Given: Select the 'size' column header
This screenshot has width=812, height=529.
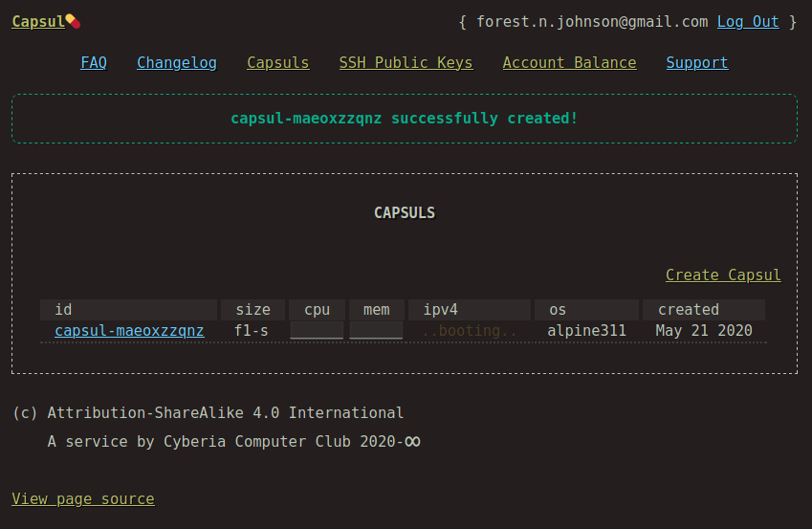Looking at the screenshot, I should click(252, 310).
